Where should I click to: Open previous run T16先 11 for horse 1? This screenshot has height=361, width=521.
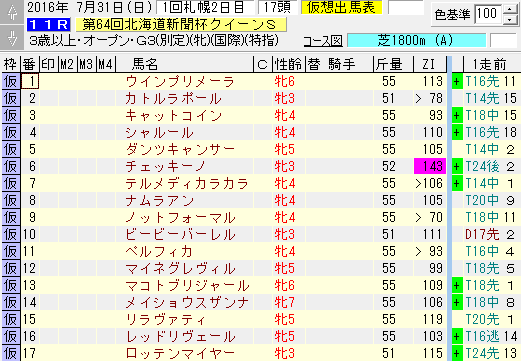coord(491,82)
